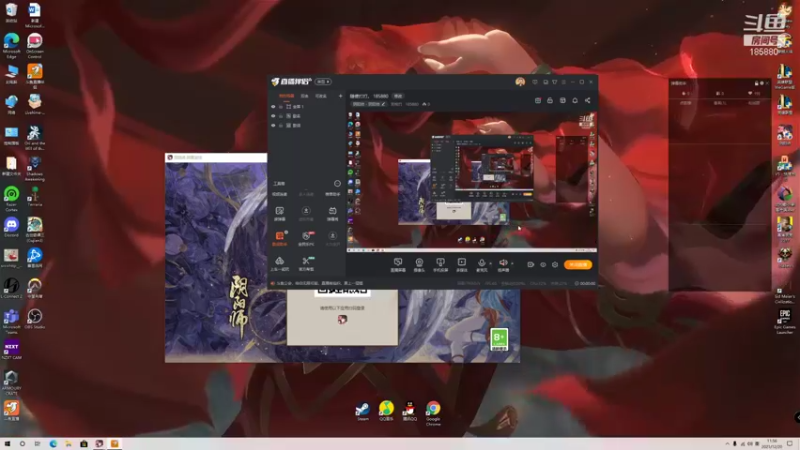This screenshot has height=450, width=800.
Task: Collapse the toolbox with the circle minus button
Action: tap(337, 184)
